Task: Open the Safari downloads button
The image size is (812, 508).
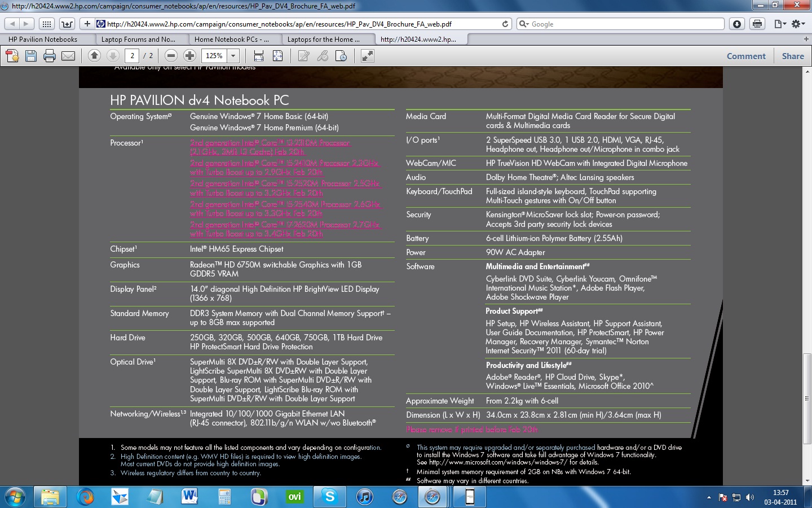Action: pos(737,24)
